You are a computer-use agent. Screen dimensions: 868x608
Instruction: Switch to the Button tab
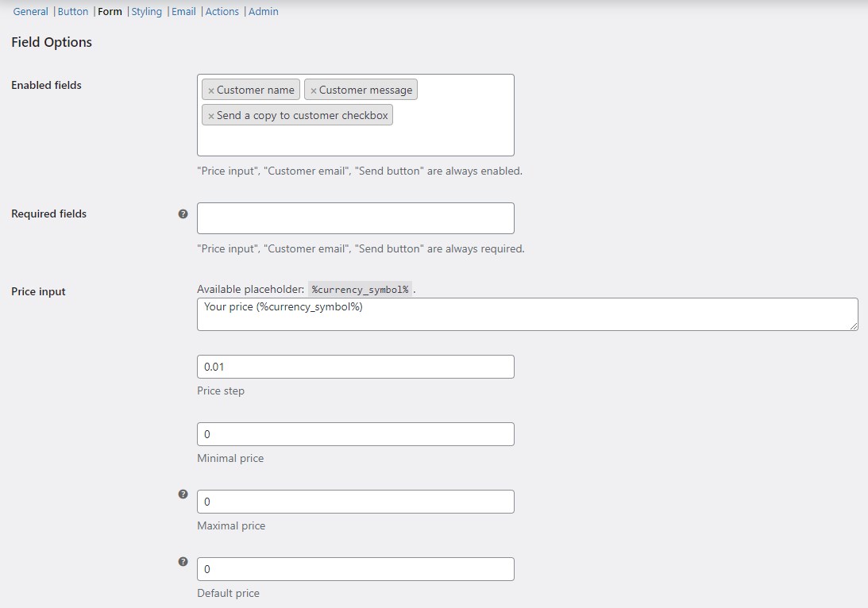coord(73,11)
